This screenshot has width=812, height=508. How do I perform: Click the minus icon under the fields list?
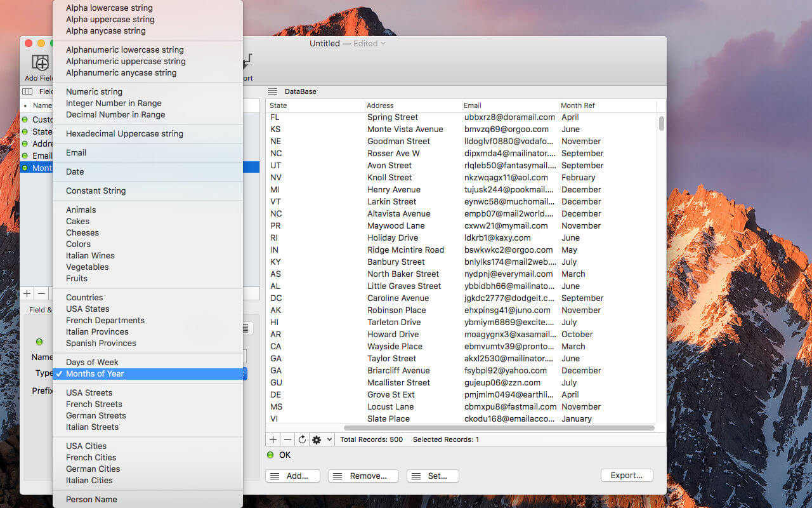click(x=41, y=293)
